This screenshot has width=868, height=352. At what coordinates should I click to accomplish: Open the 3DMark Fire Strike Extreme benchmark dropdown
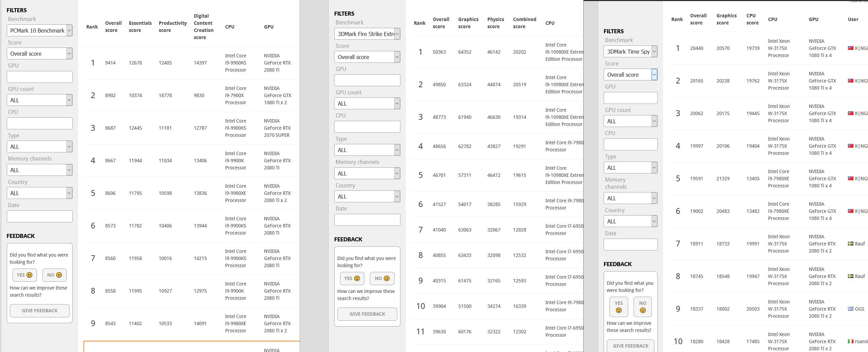367,34
